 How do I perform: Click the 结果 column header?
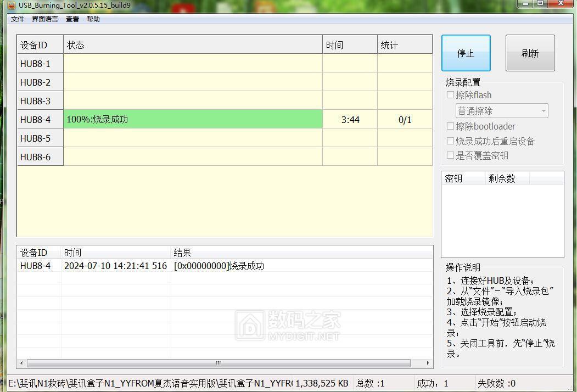point(302,253)
